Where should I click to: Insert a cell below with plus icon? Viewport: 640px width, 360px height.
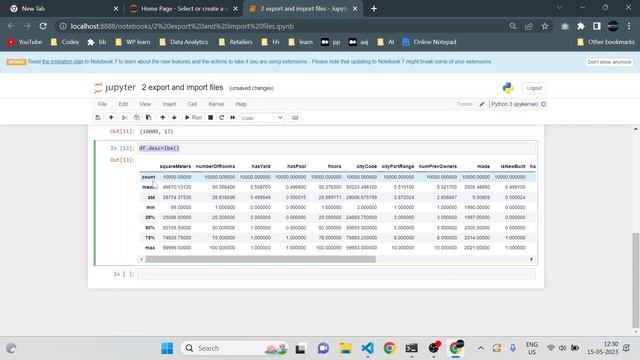[x=111, y=118]
